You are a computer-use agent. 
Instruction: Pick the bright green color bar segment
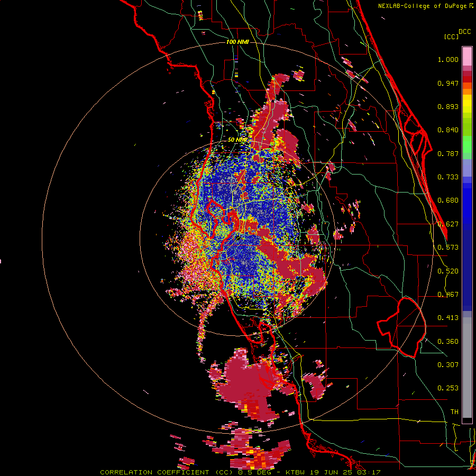point(467,144)
